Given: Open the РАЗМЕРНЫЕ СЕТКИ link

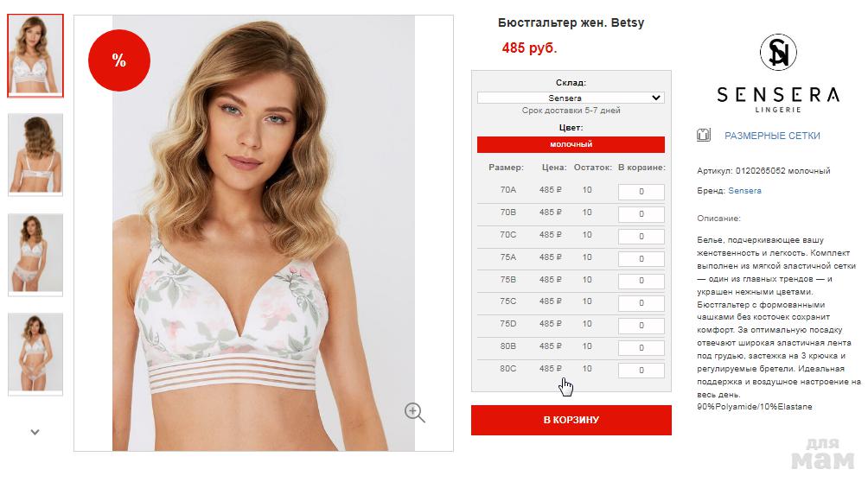Looking at the screenshot, I should pyautogui.click(x=772, y=136).
